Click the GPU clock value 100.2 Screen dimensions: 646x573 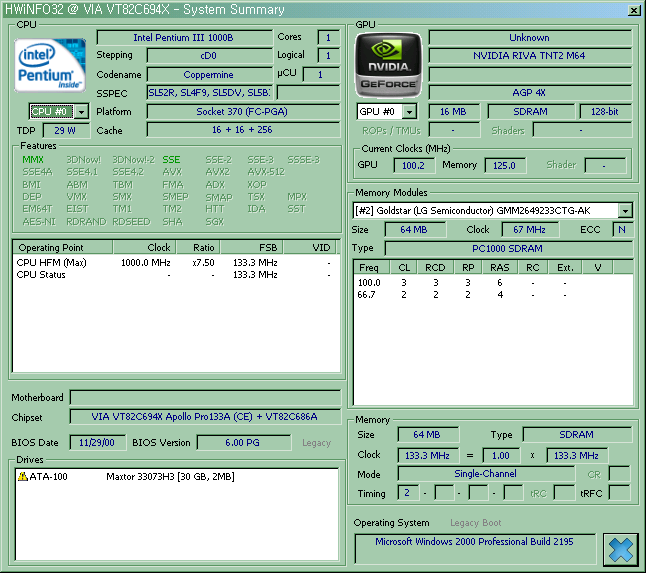[x=414, y=166]
